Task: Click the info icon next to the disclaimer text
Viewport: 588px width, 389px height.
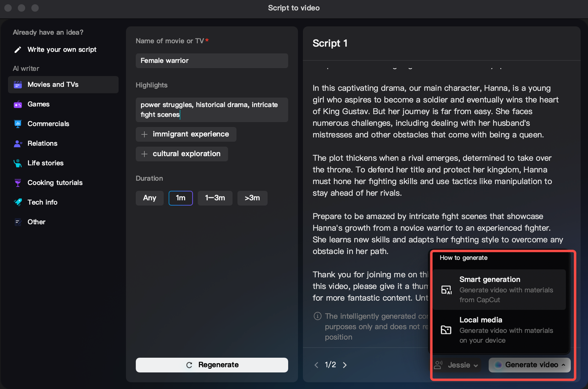Action: pos(317,316)
